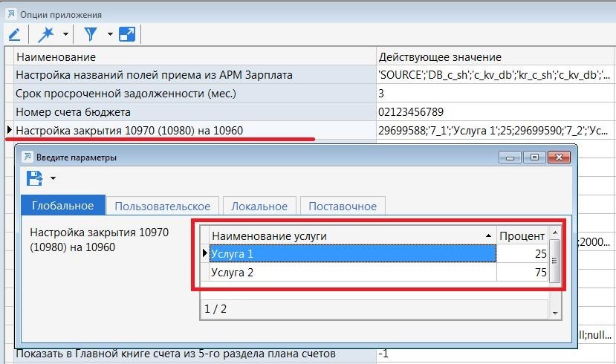Click the value 3 for overdue debt term
Image resolution: width=616 pixels, height=364 pixels.
381,94
